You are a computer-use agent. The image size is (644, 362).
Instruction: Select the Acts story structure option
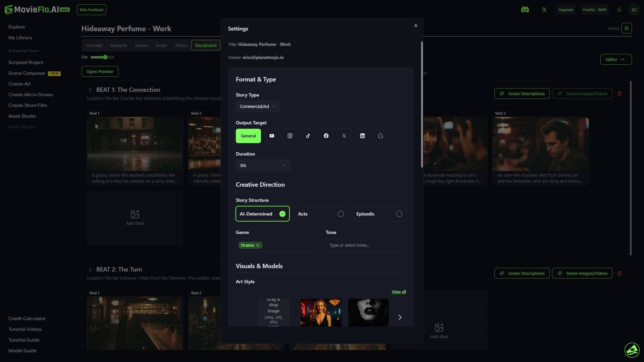click(321, 214)
